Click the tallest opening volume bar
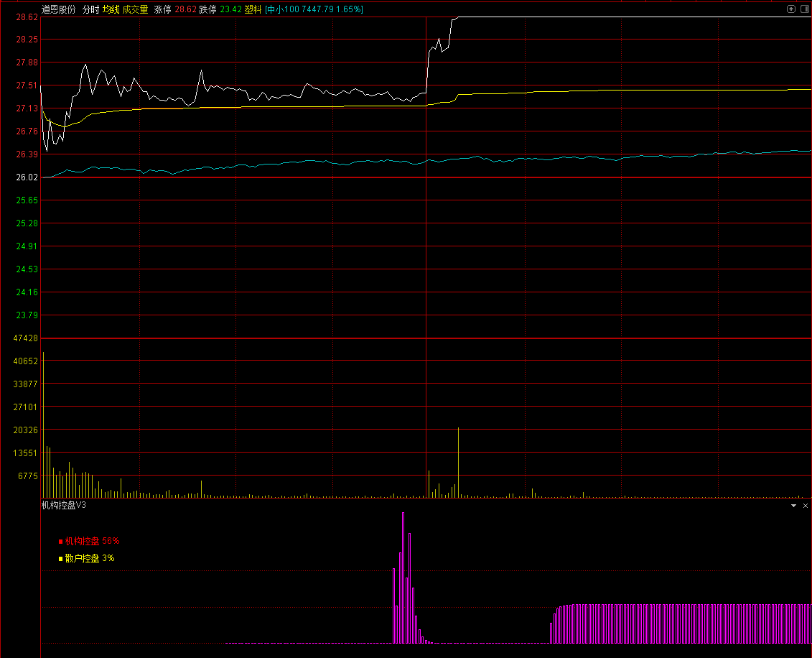 [44, 425]
